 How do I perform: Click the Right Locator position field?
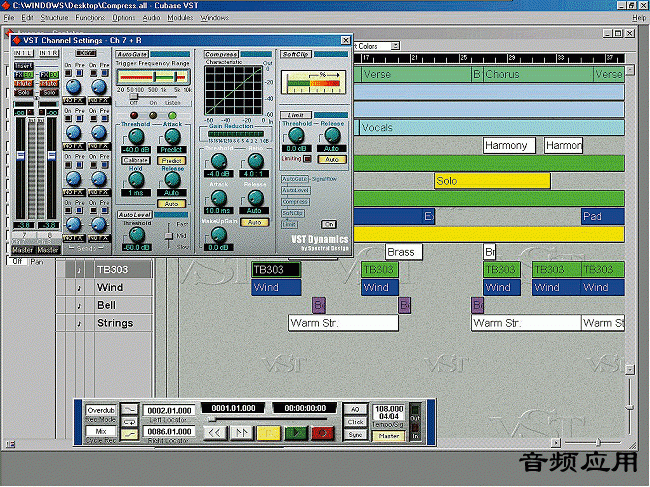pyautogui.click(x=169, y=431)
